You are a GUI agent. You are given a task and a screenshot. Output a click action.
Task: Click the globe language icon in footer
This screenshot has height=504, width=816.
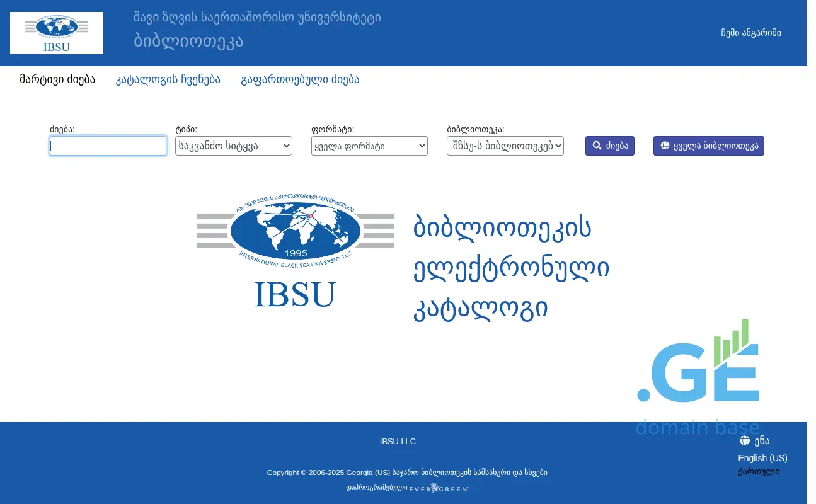(745, 440)
